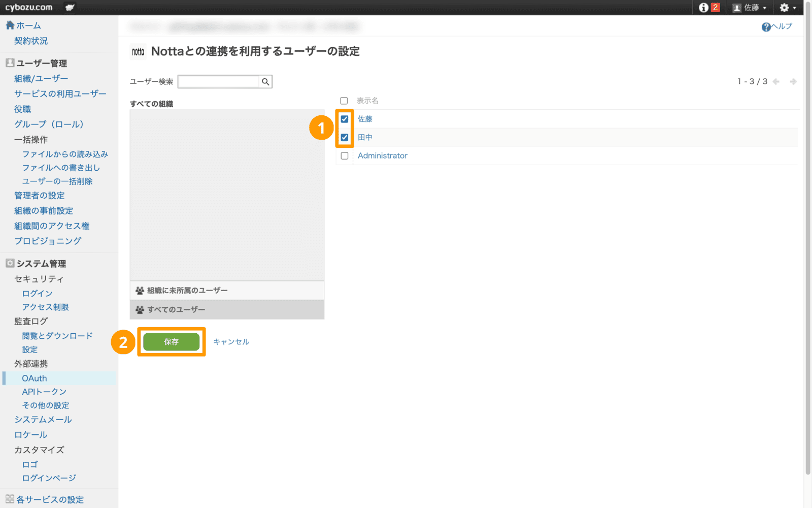Click the search magnifier icon
This screenshot has width=812, height=508.
(x=265, y=82)
